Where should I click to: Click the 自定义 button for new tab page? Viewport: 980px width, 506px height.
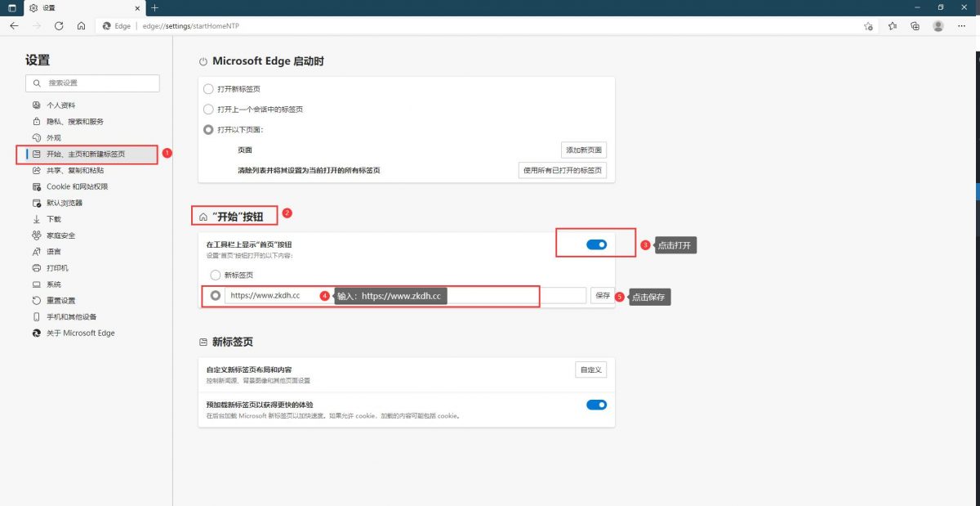(x=590, y=370)
